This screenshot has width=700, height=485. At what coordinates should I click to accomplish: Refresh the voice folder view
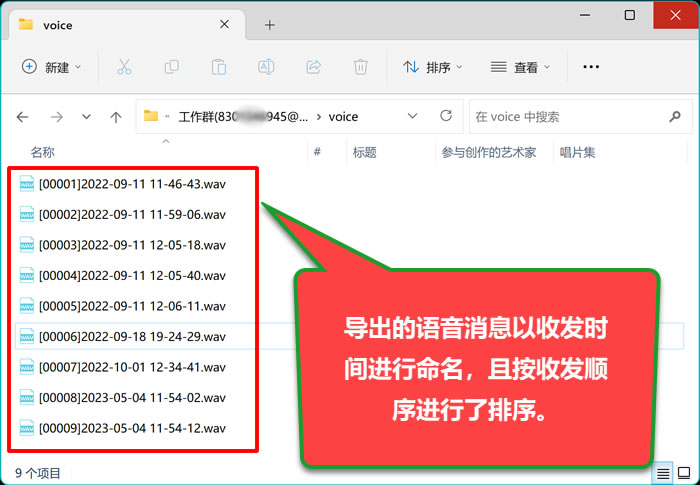pos(446,116)
